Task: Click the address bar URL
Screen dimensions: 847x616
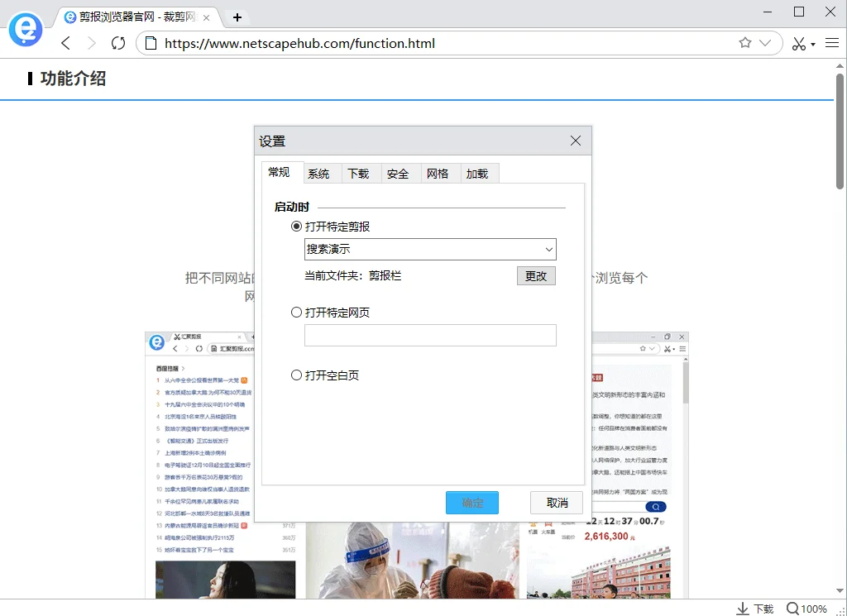Action: point(299,43)
